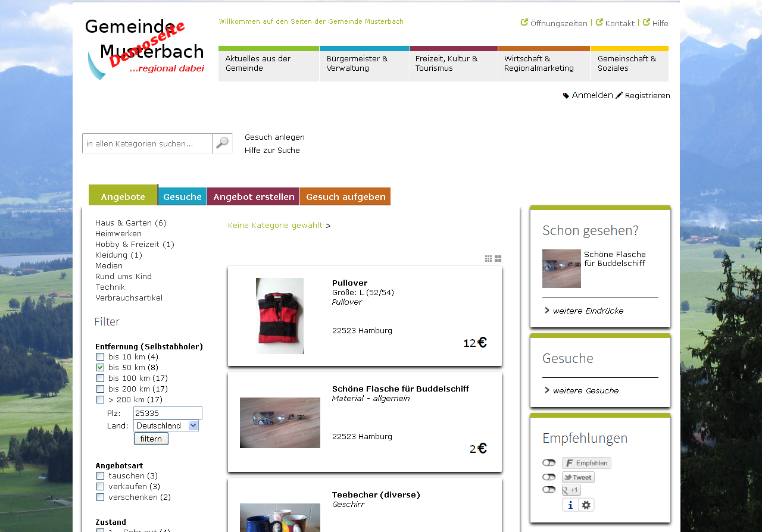Screen dimensions: 762x532
Task: Click arrow icon beside weitere Eindrücke
Action: [546, 310]
